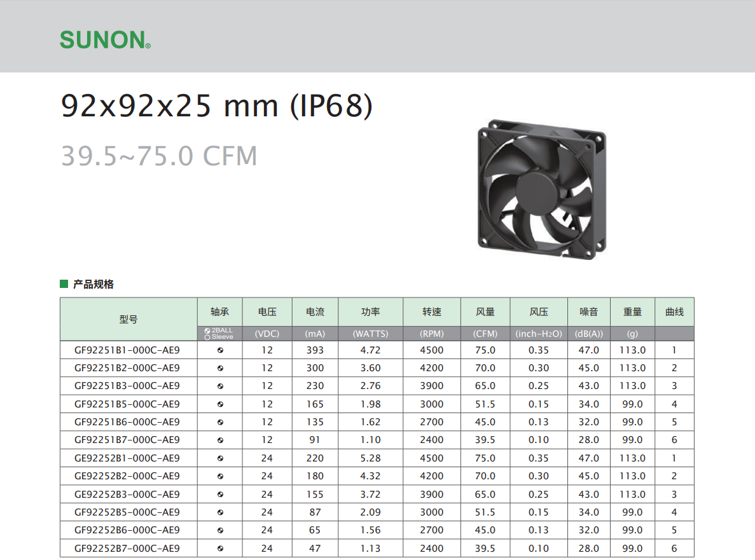Viewport: 755px width, 560px height.
Task: Click the 电流 column header
Action: [315, 311]
